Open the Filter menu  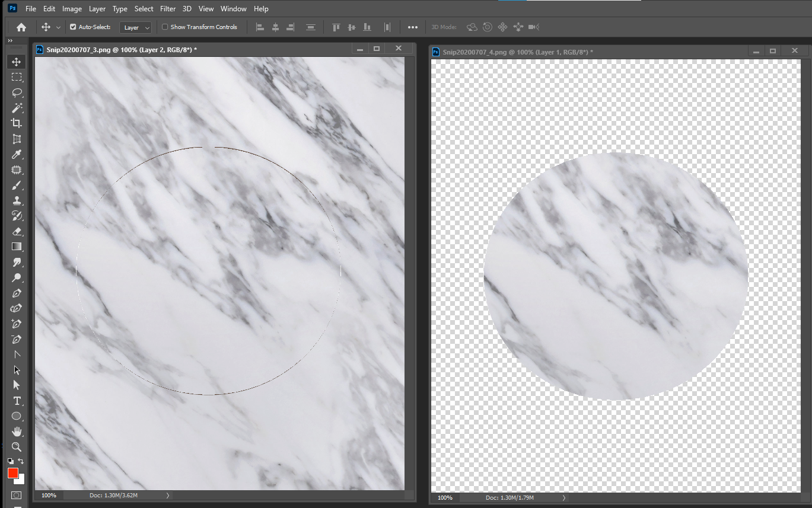tap(168, 8)
